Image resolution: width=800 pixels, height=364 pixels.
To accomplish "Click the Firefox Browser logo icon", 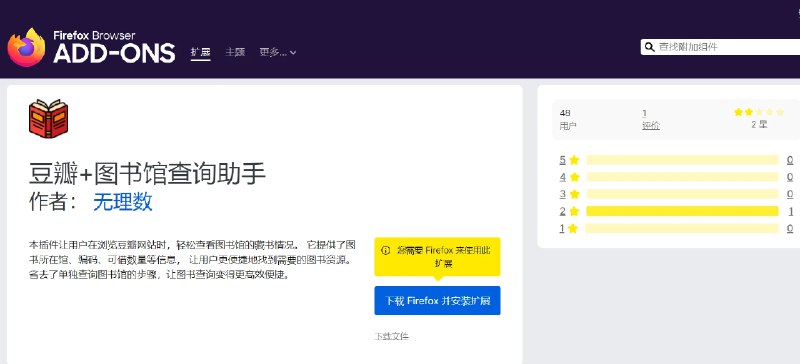I will 26,47.
